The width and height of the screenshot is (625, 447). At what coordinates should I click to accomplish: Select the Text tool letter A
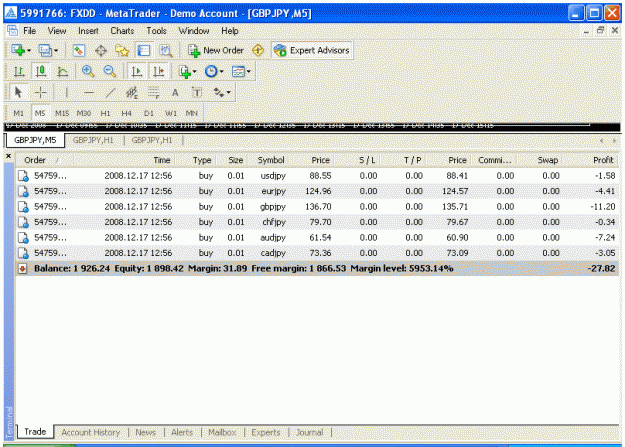pyautogui.click(x=175, y=93)
